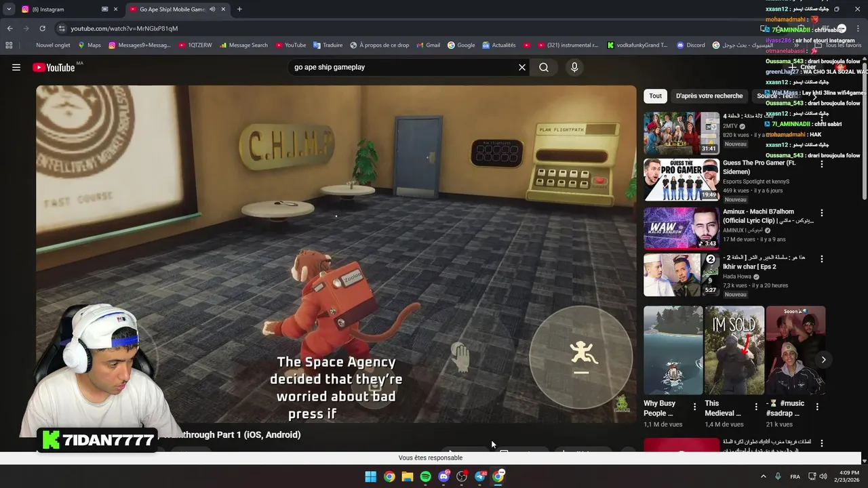Switch the FRA keyboard language indicator
The height and width of the screenshot is (488, 868).
coord(795,476)
